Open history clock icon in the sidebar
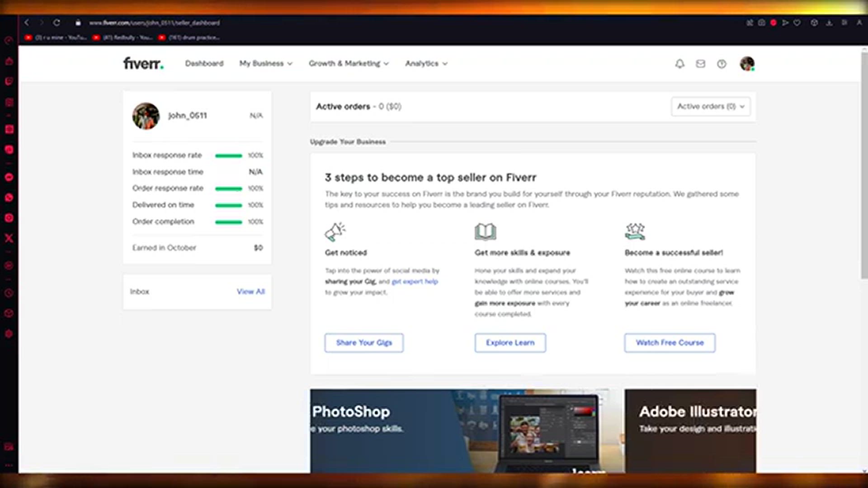The height and width of the screenshot is (488, 868). click(9, 293)
